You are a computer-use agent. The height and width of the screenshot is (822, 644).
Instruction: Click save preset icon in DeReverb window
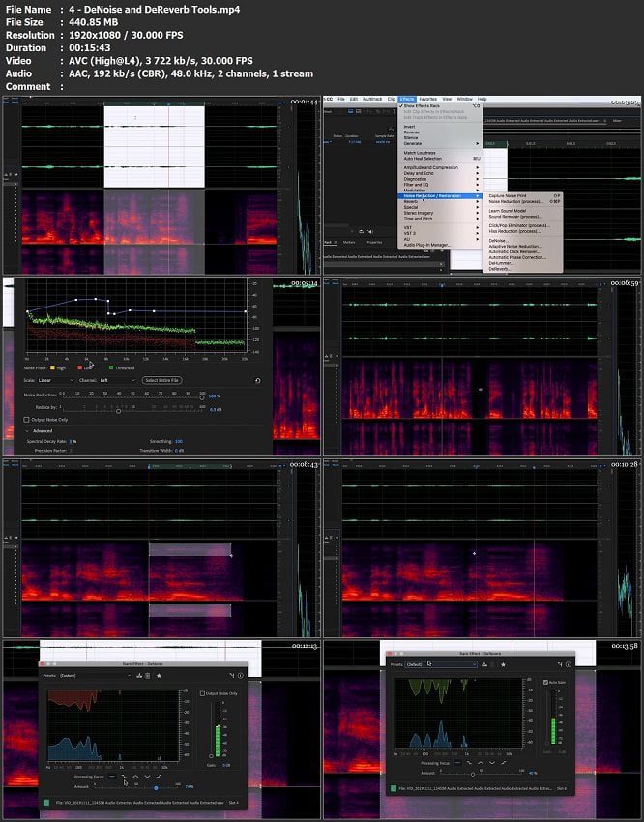coord(484,664)
